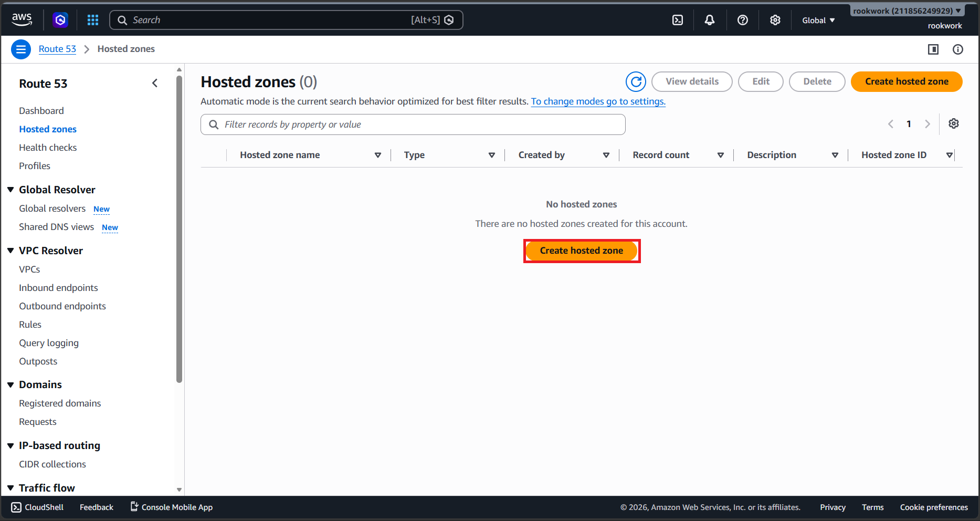Open Query logging page
Screen dimensions: 980x521
tap(49, 343)
